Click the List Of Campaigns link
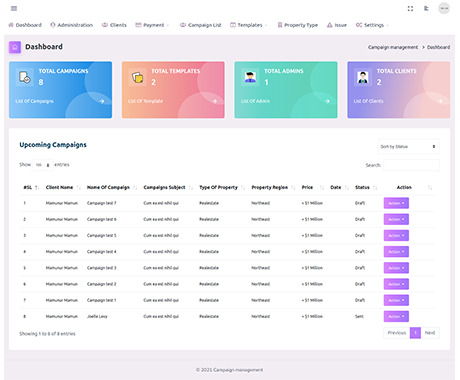The width and height of the screenshot is (460, 380). coord(35,101)
